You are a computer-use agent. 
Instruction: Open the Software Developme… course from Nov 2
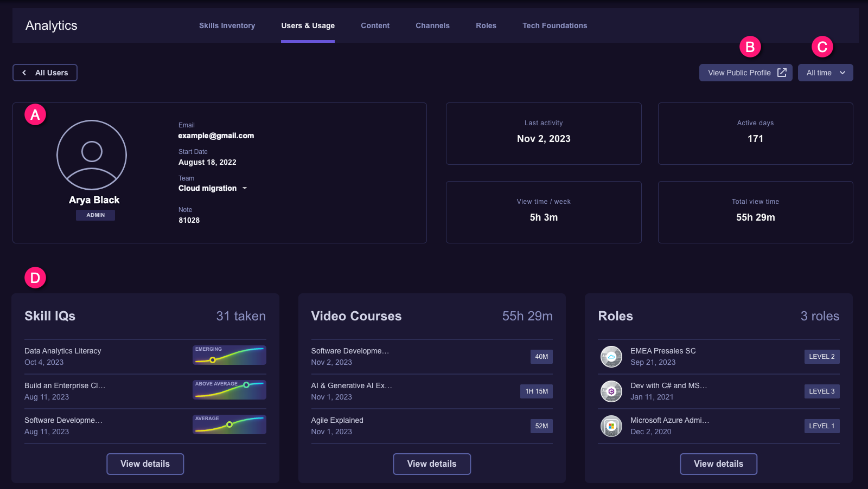(432, 357)
